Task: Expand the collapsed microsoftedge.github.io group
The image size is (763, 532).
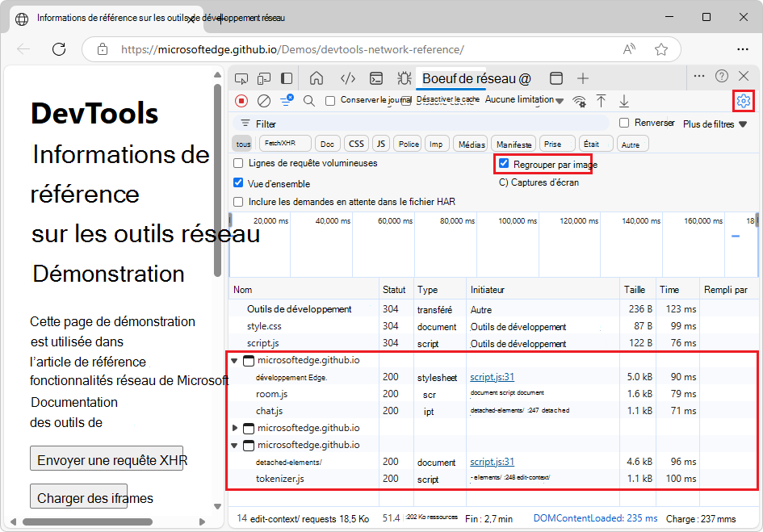Action: 234,428
